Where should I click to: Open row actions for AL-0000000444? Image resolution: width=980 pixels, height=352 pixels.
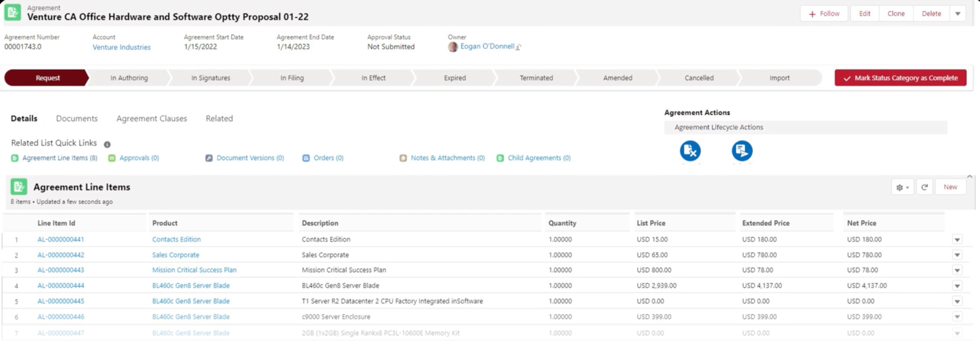[957, 286]
